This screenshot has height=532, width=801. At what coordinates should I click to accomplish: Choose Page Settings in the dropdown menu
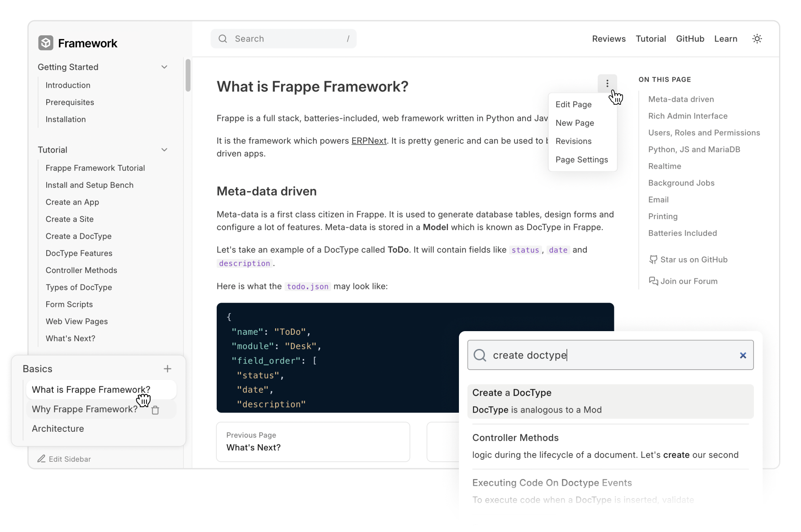(581, 160)
